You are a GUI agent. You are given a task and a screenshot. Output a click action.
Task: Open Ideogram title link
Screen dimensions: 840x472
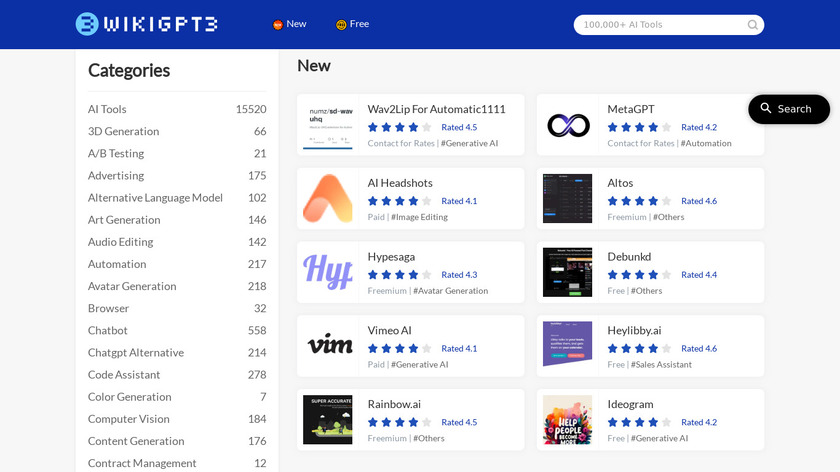[631, 404]
